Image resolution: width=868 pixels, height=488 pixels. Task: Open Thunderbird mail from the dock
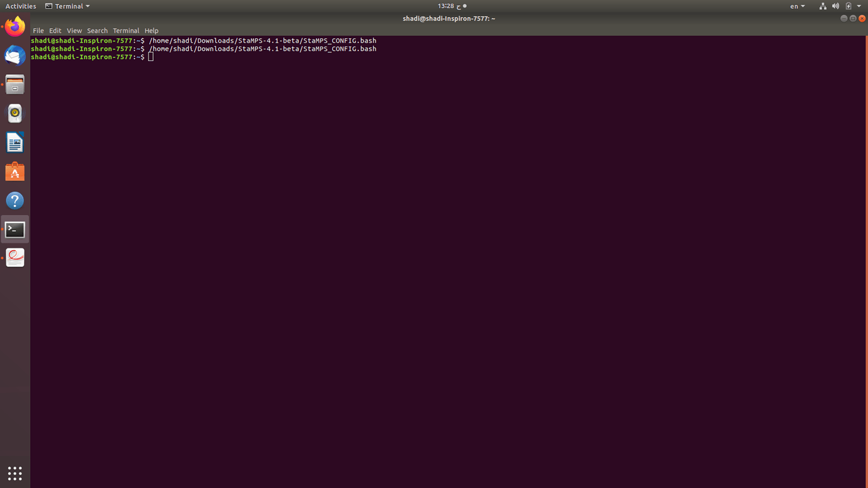[14, 55]
